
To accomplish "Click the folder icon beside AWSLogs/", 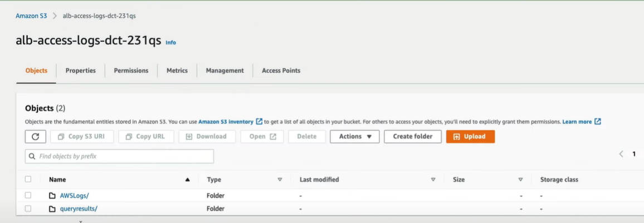I will 52,196.
